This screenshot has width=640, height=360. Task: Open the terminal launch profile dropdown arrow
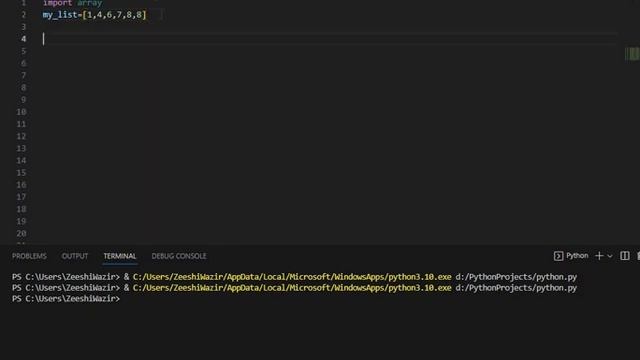tap(610, 256)
